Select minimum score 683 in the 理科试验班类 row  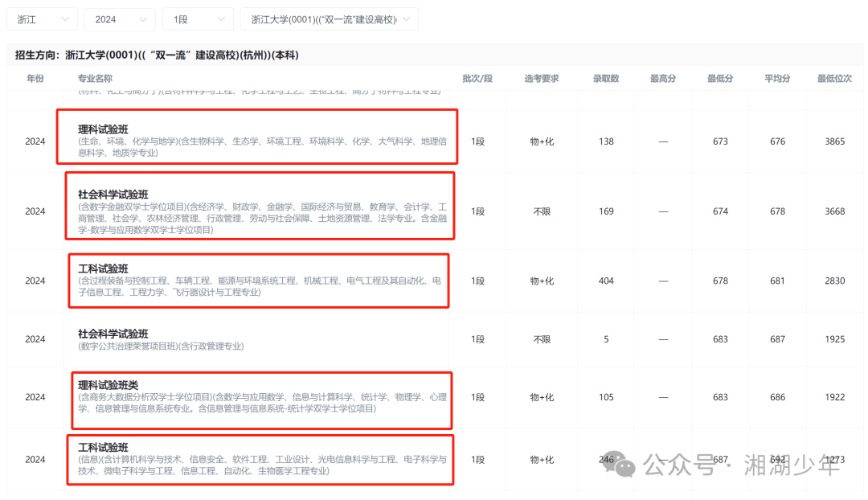720,397
